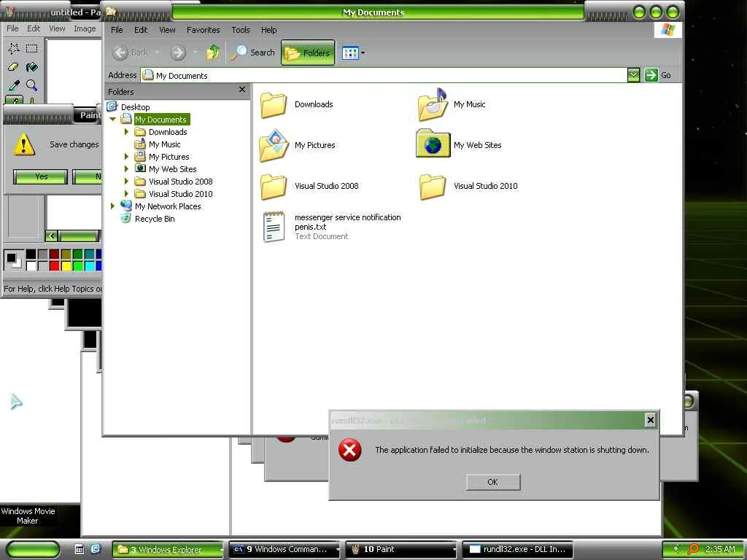The image size is (747, 560).
Task: Close the Folders pane with its X
Action: pyautogui.click(x=242, y=90)
